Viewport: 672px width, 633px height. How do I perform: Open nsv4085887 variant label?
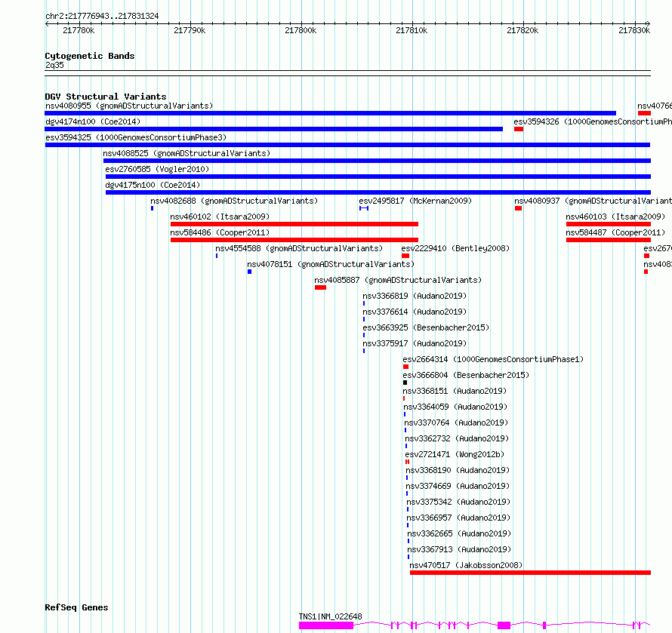point(398,280)
